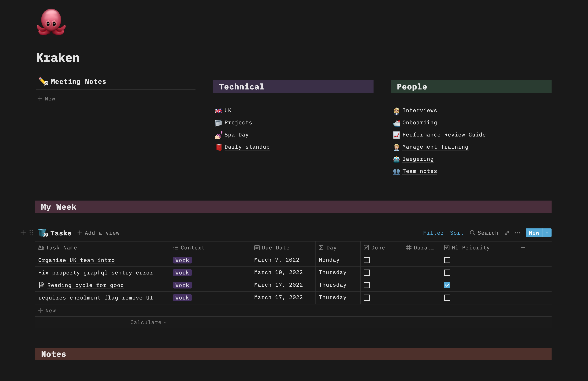This screenshot has height=381, width=588.
Task: Open the Sort menu
Action: [456, 233]
